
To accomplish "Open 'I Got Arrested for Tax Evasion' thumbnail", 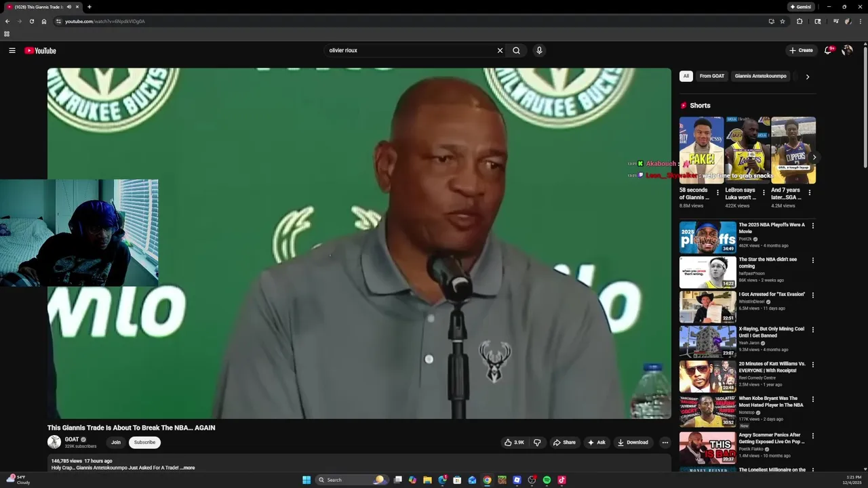I will (x=708, y=307).
